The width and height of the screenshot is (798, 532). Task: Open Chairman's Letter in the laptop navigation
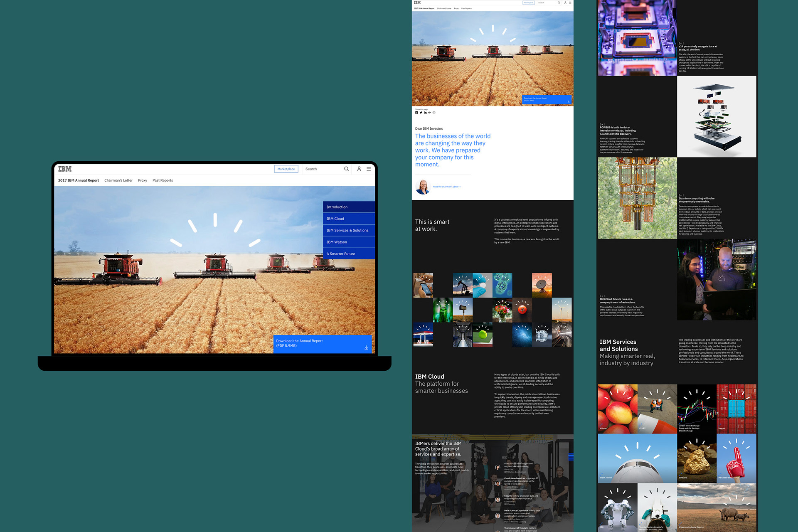click(x=118, y=180)
